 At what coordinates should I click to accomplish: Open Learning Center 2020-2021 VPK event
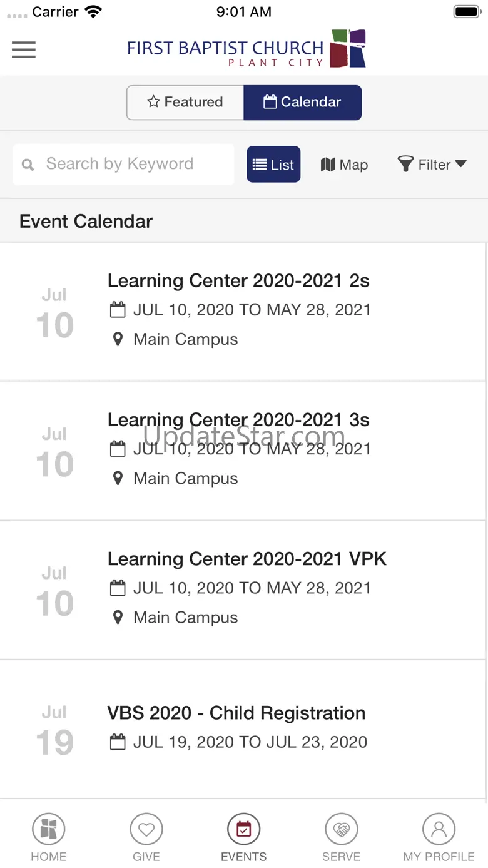pos(244,590)
